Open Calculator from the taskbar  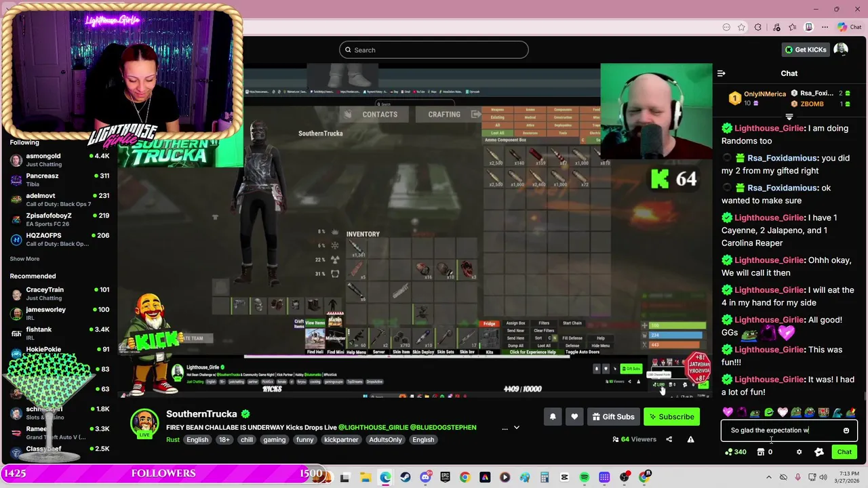(545, 478)
